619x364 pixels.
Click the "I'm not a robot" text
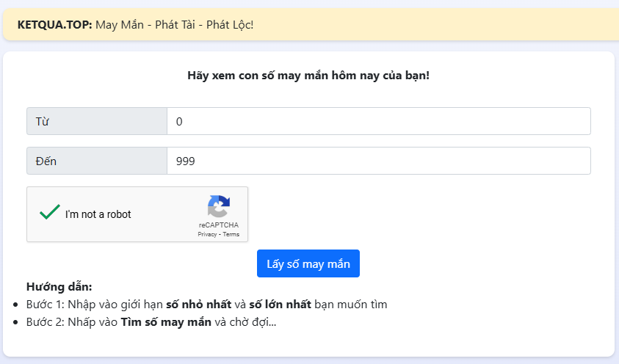98,214
